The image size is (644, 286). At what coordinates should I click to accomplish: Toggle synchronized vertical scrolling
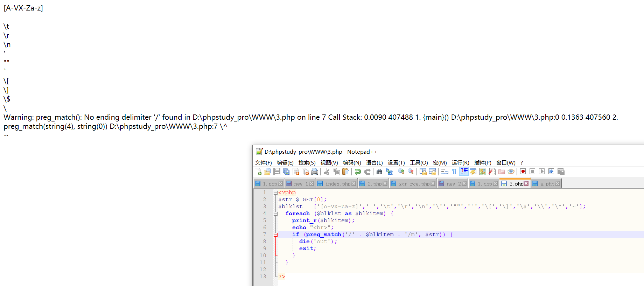pyautogui.click(x=423, y=172)
